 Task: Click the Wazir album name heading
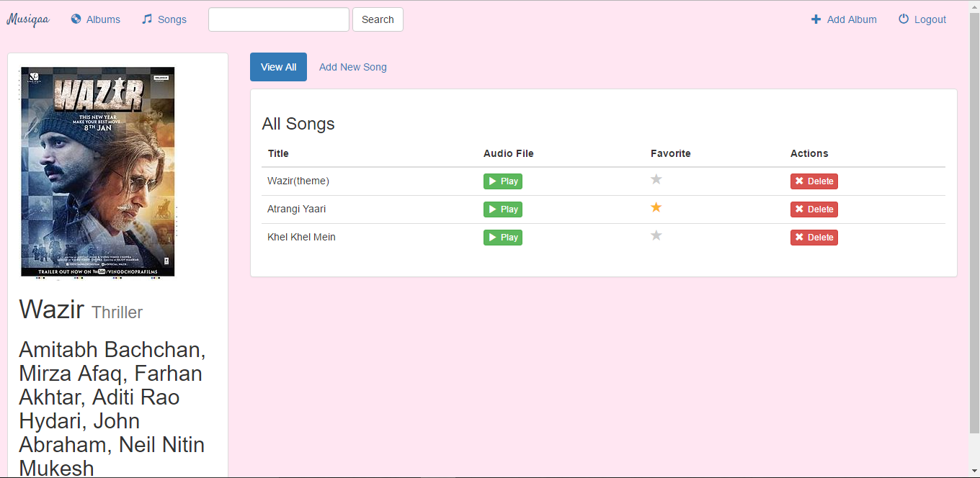(52, 309)
